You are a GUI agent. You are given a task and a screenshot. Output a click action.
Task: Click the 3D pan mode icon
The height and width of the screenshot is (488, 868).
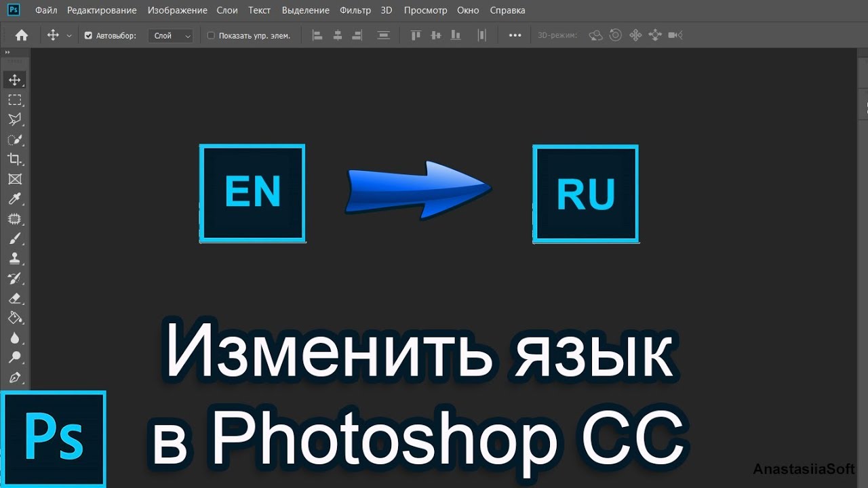(635, 35)
